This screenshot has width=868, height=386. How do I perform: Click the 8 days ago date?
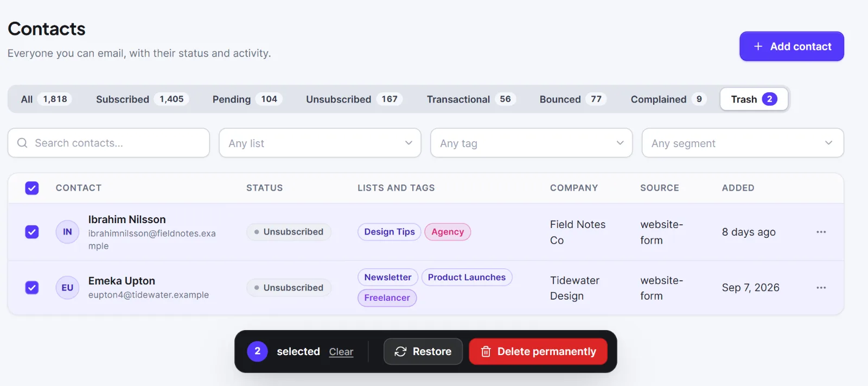click(749, 232)
